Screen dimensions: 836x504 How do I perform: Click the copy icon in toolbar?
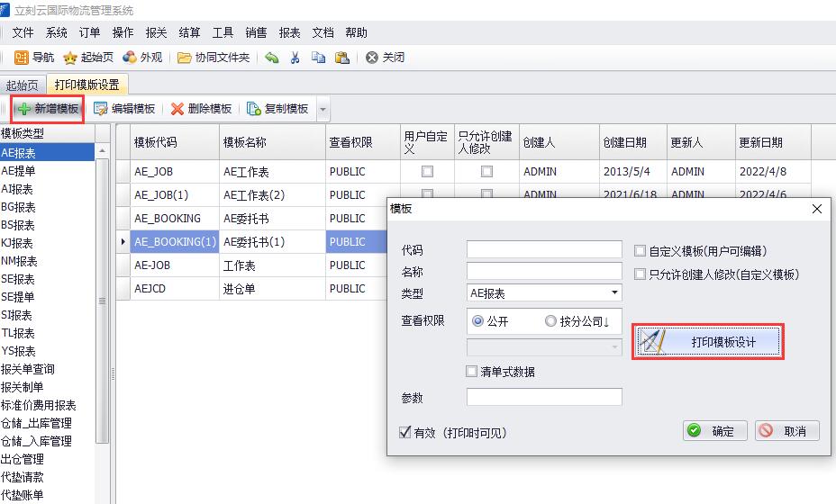point(318,58)
